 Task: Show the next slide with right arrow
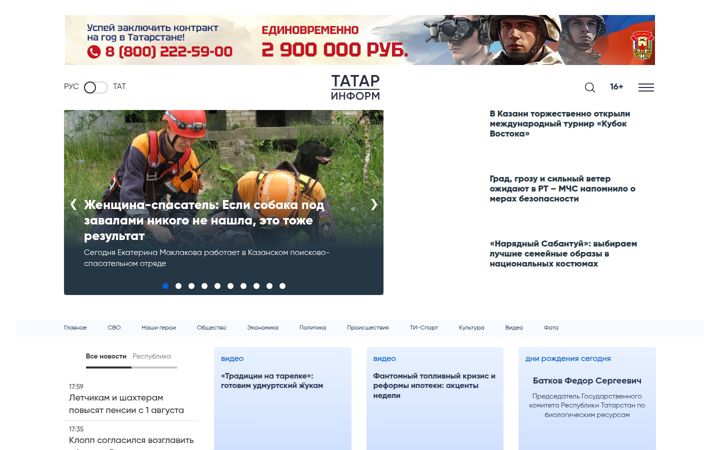[374, 204]
